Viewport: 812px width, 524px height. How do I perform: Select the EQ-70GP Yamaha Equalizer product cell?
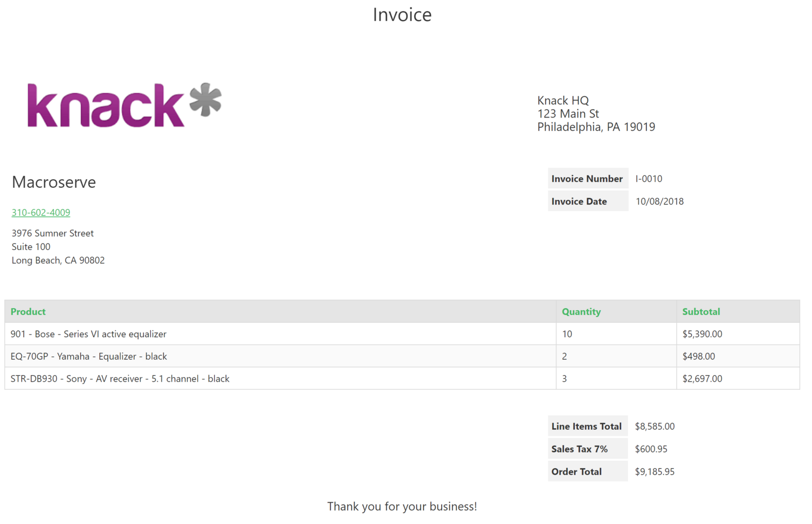point(280,356)
